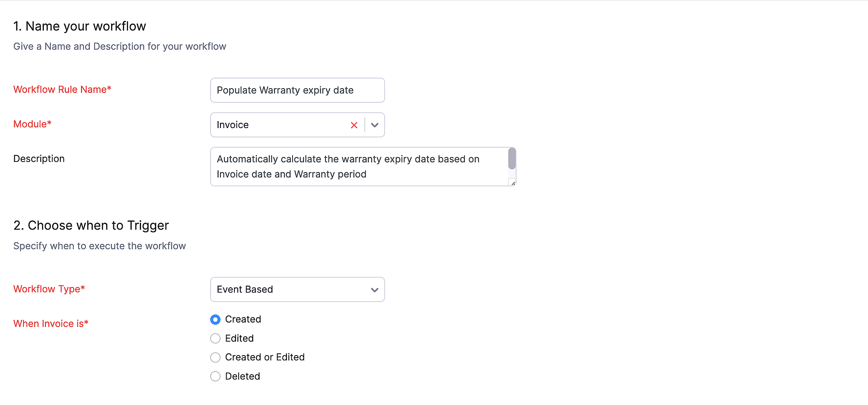
Task: Click the Name your workflow heading
Action: pyautogui.click(x=80, y=26)
